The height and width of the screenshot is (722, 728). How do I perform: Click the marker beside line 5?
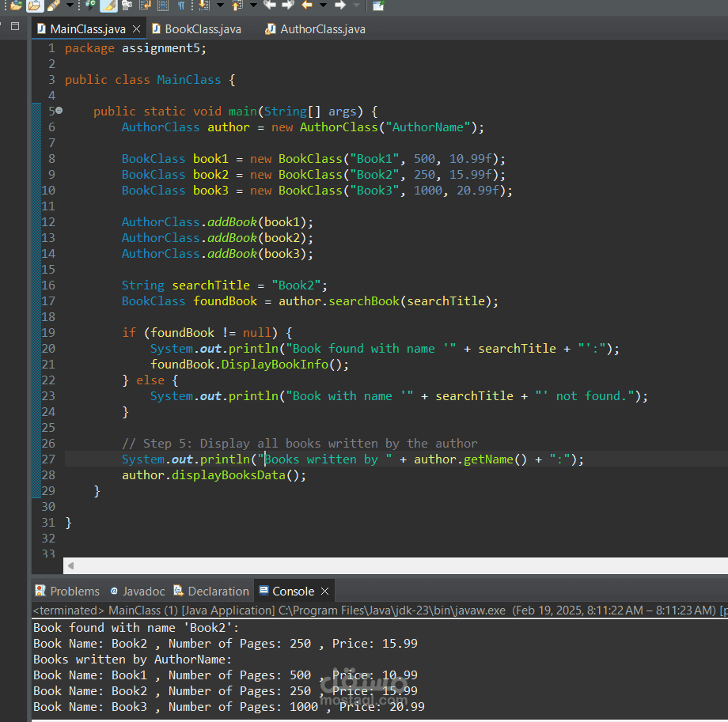(59, 111)
